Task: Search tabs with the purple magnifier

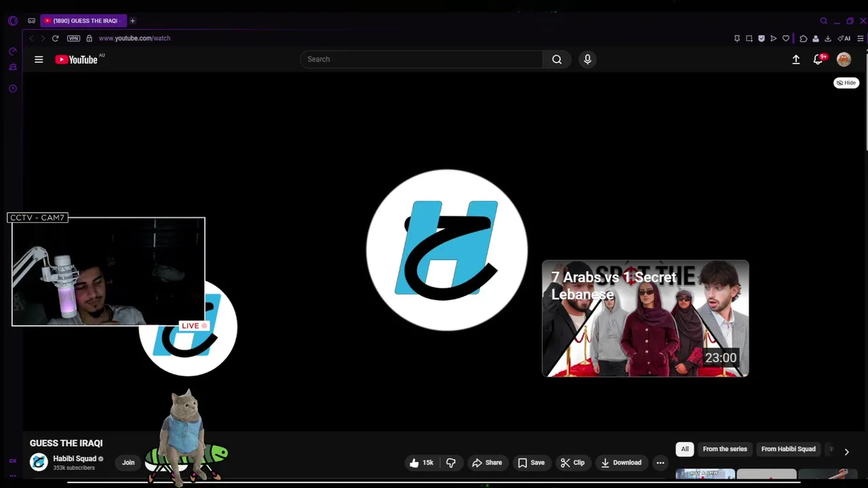Action: (824, 21)
